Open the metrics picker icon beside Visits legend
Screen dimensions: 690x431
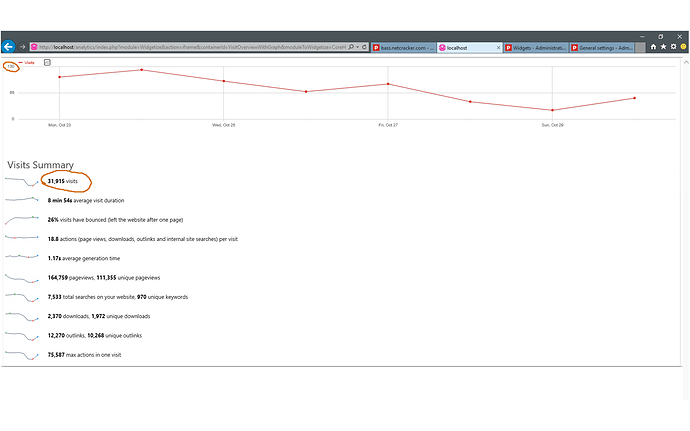pyautogui.click(x=48, y=63)
